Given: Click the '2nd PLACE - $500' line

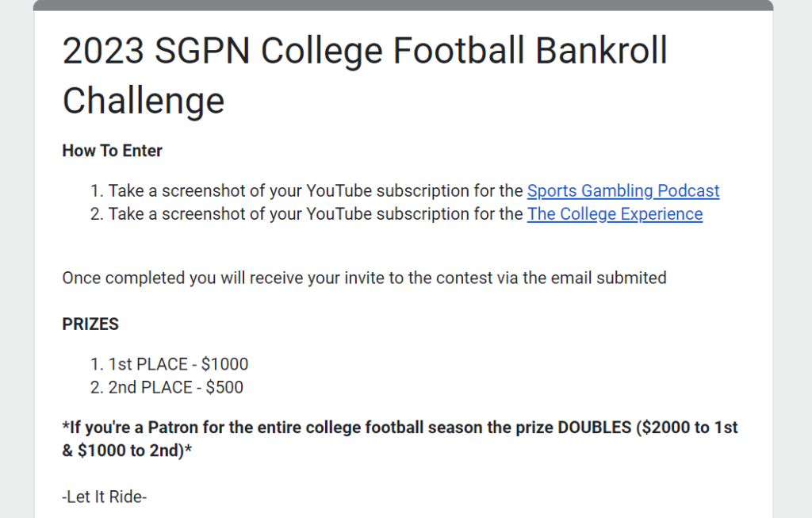Looking at the screenshot, I should 175,387.
